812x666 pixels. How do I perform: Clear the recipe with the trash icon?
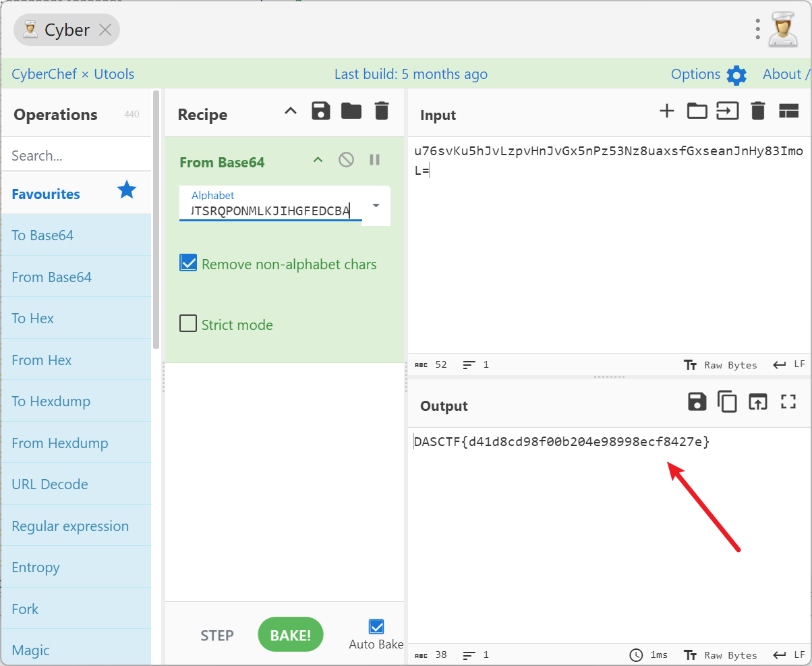pos(382,111)
